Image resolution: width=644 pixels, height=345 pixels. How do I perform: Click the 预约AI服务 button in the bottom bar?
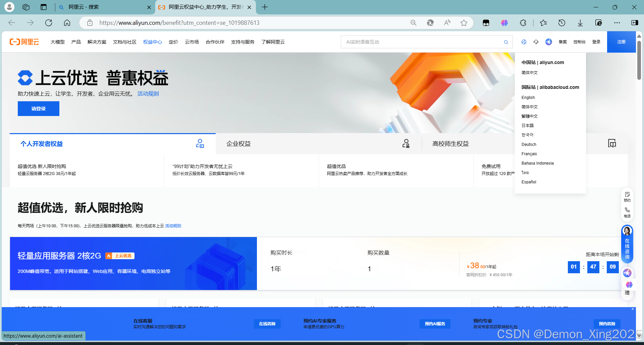pyautogui.click(x=435, y=324)
